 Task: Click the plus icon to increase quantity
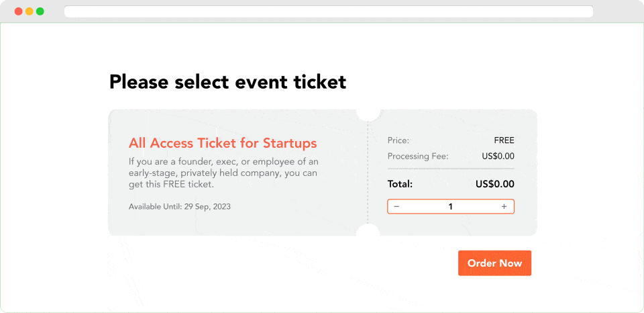pos(504,207)
